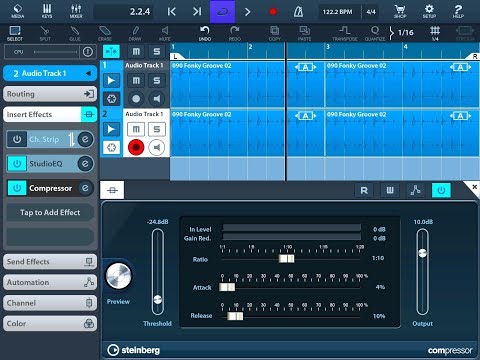Toggle monitoring speaker on track 1

pos(157,99)
